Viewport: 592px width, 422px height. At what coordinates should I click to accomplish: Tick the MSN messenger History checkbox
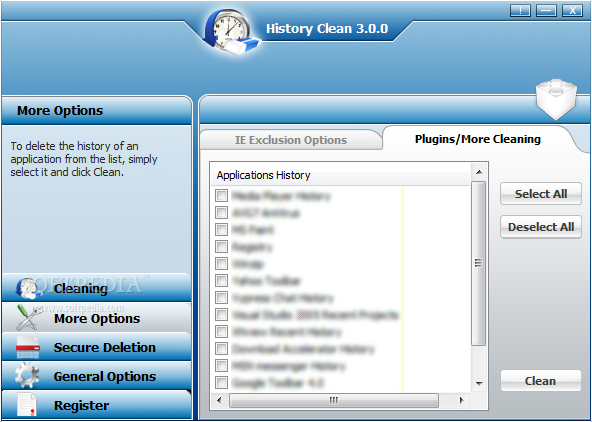tap(222, 365)
